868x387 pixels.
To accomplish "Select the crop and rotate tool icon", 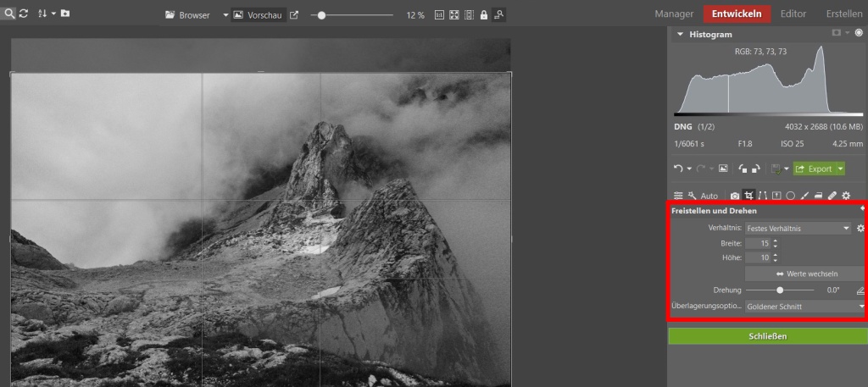I will coord(748,196).
